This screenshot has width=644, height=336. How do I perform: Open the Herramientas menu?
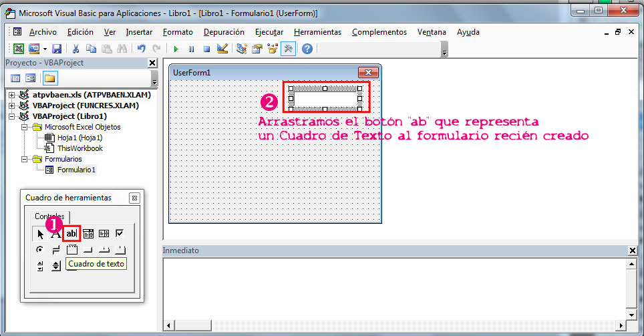click(317, 32)
